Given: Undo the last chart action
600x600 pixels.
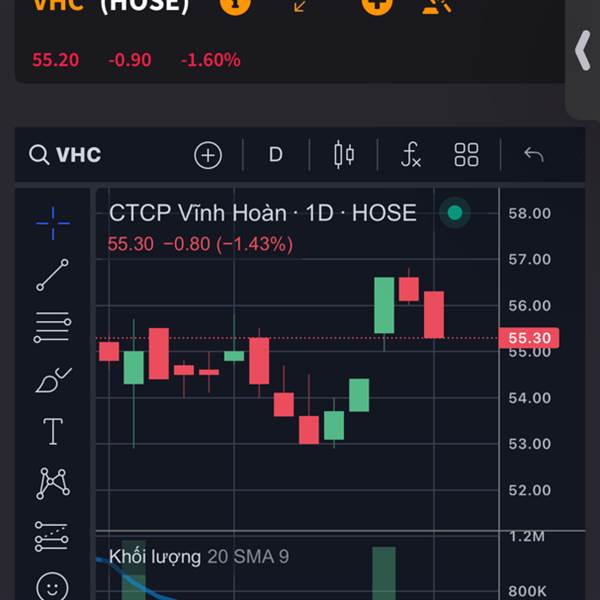Looking at the screenshot, I should [x=533, y=155].
